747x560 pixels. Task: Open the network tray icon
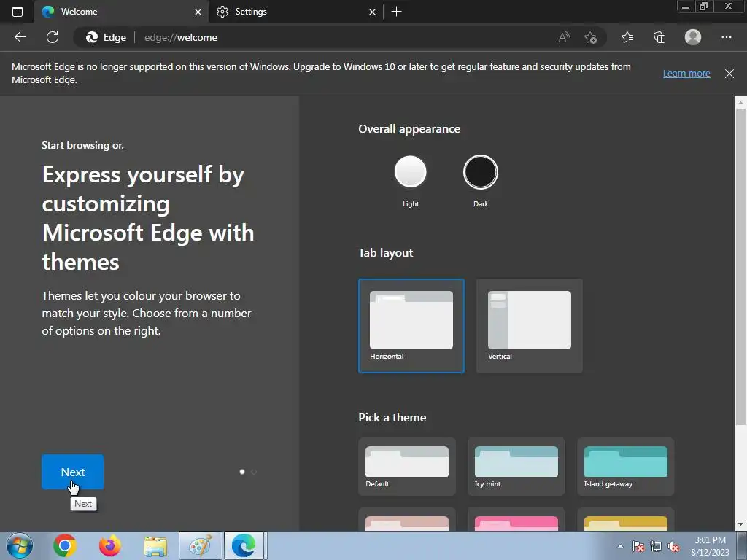coord(656,546)
